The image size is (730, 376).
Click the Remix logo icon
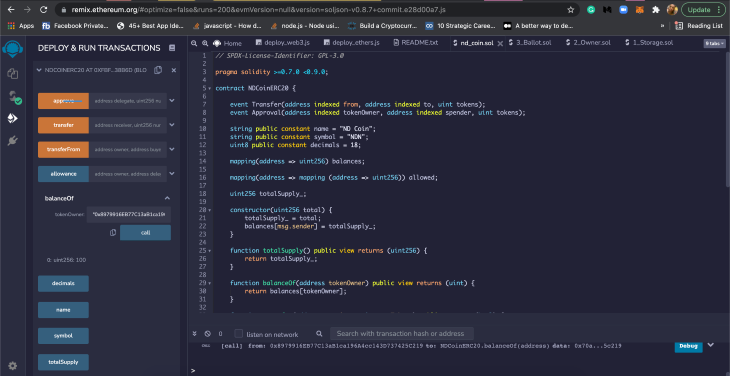(x=13, y=48)
